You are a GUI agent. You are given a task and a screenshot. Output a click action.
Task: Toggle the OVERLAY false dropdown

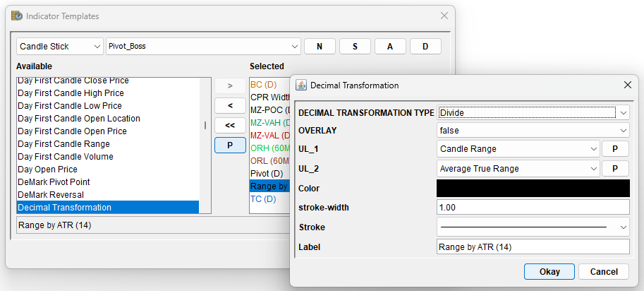coord(533,131)
